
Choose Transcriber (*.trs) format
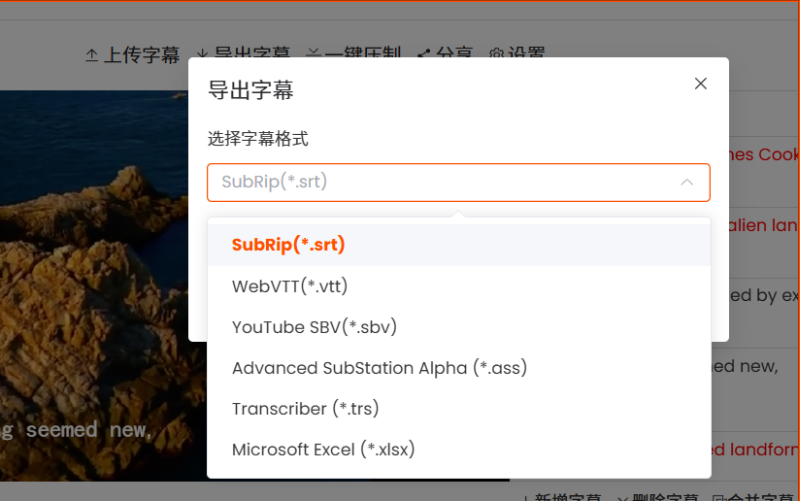tap(459, 409)
